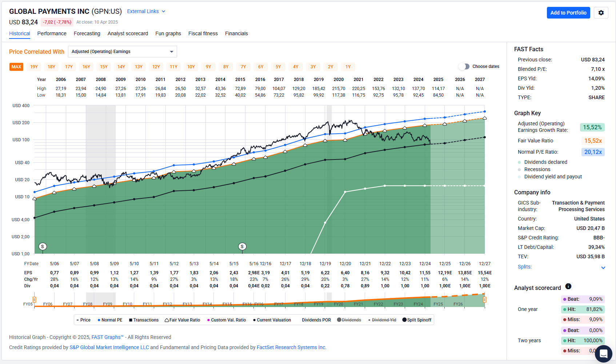Expand the External Links menu
The image size is (616, 364).
pyautogui.click(x=146, y=11)
